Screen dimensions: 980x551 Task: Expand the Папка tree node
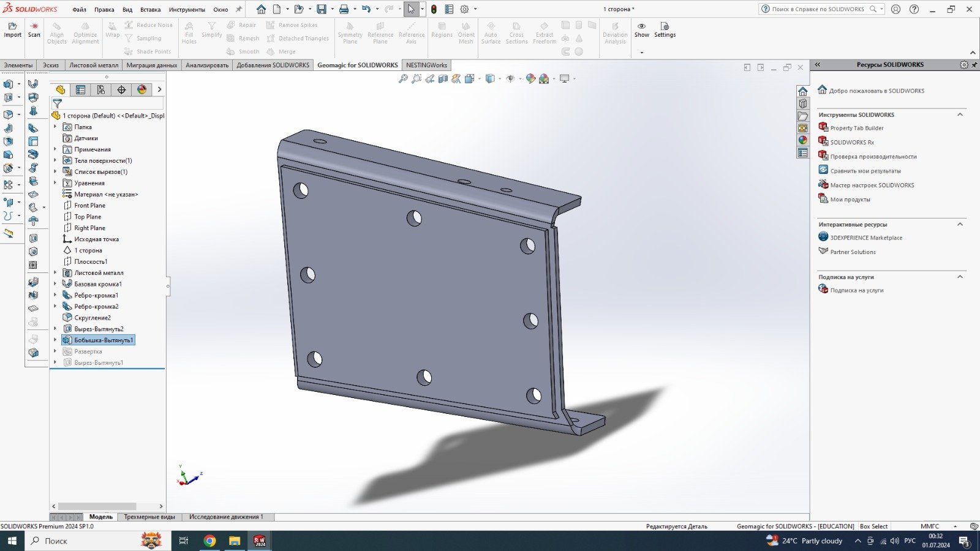tap(55, 127)
